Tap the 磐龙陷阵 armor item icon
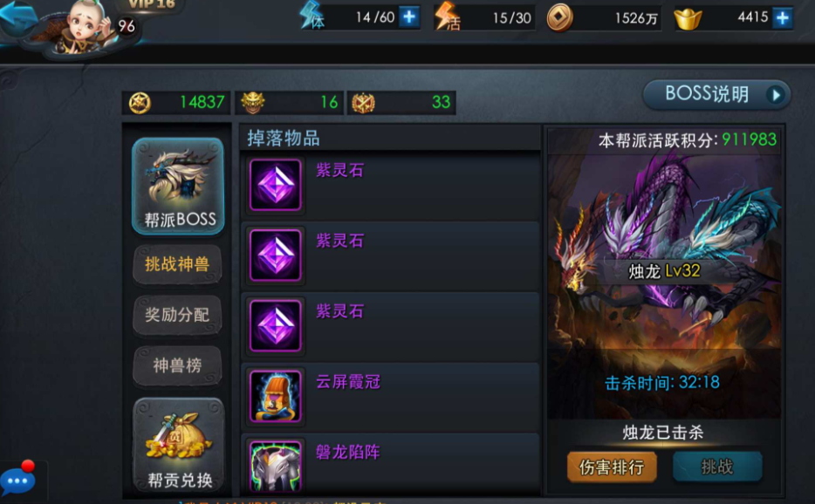The width and height of the screenshot is (815, 504). [x=276, y=467]
